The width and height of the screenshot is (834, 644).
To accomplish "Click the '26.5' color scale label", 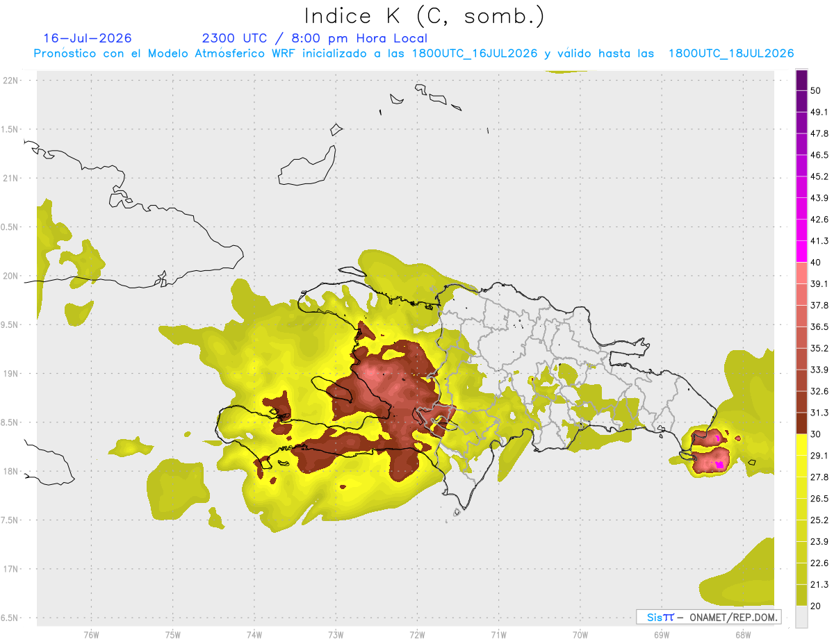I will tap(819, 498).
